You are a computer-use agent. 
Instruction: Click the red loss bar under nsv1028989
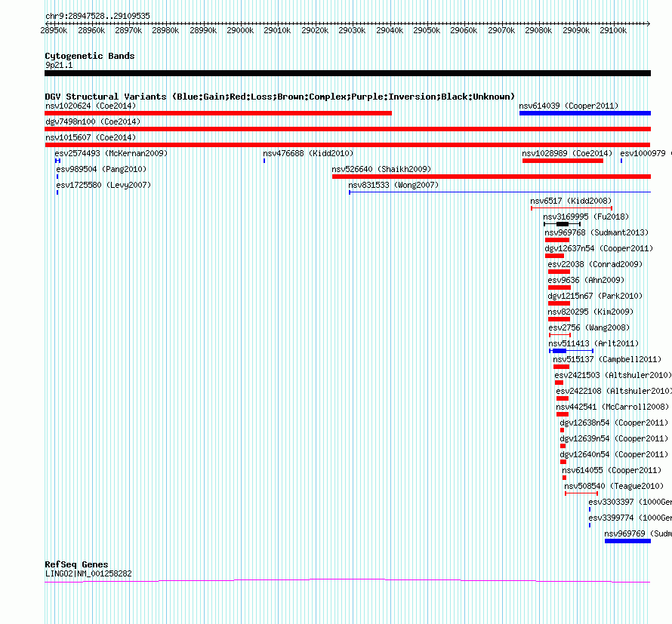[563, 161]
